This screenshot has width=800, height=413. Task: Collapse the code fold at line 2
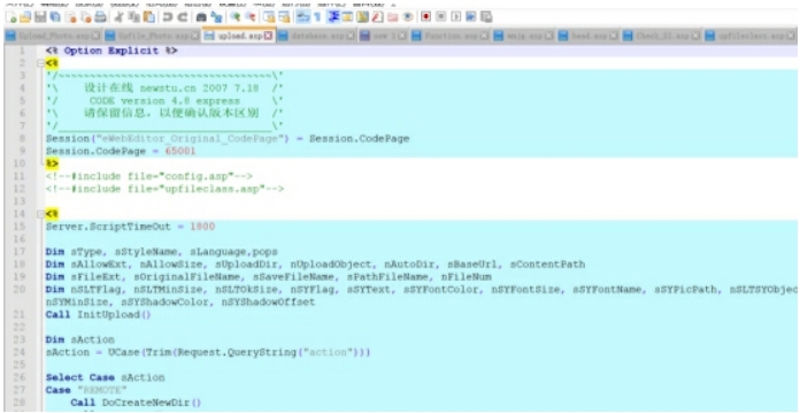(39, 63)
